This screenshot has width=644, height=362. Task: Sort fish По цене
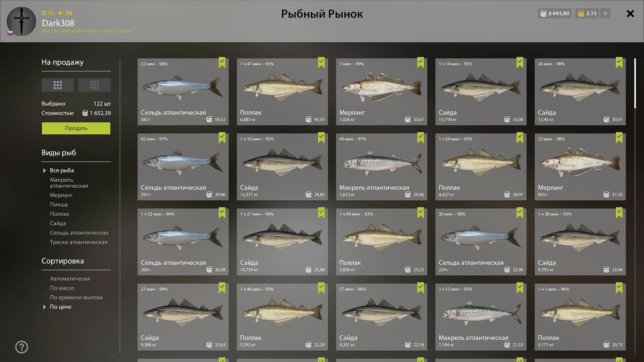coord(61,307)
